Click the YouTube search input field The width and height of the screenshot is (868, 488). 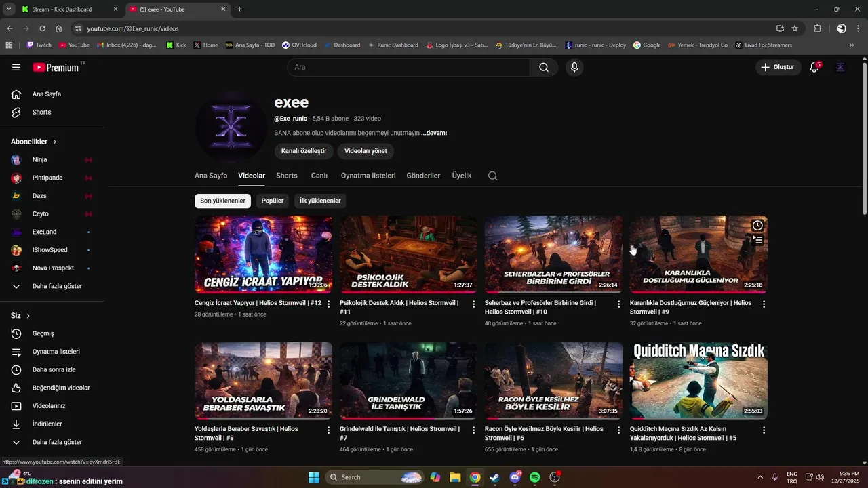[408, 67]
